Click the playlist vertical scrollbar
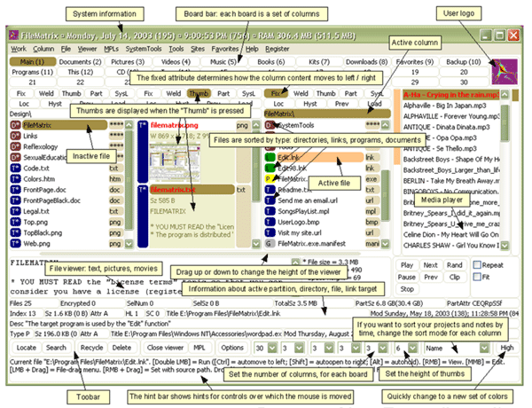The image size is (532, 408). tap(505, 123)
